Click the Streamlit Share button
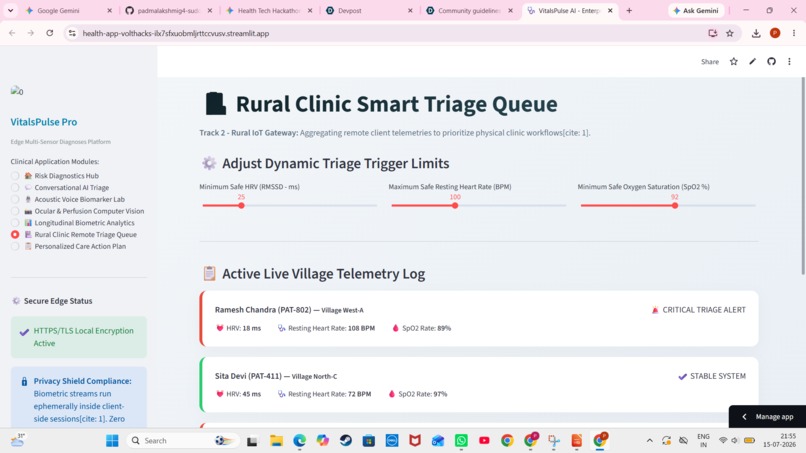The image size is (806, 453). (x=710, y=62)
